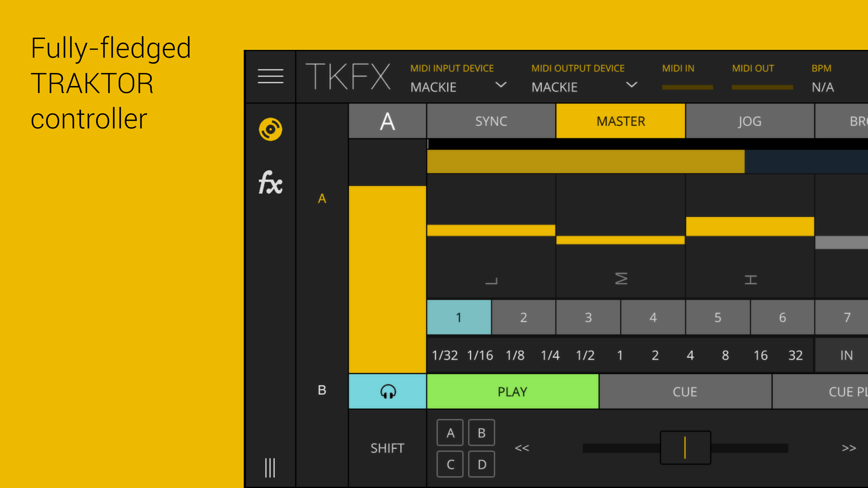The height and width of the screenshot is (488, 868).
Task: Toggle the SYNC button
Action: (x=491, y=121)
